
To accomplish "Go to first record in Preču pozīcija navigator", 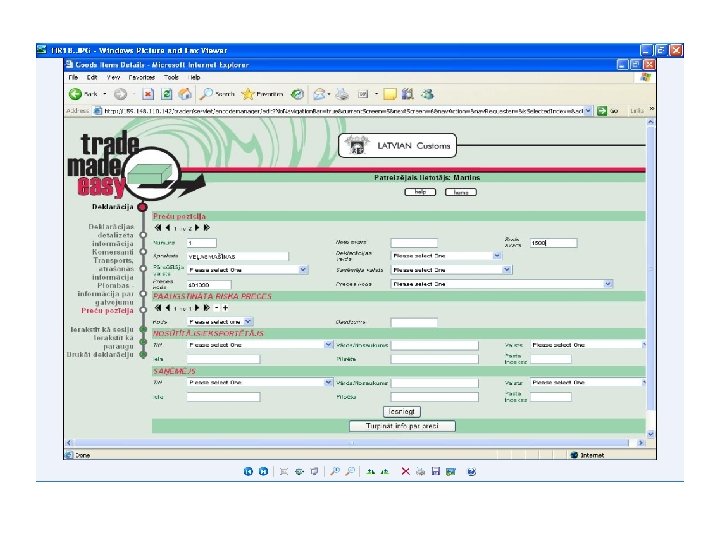I will pyautogui.click(x=158, y=227).
